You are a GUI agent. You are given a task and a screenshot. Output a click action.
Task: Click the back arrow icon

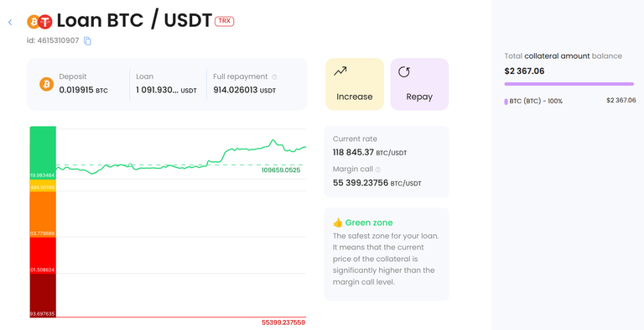[x=10, y=22]
